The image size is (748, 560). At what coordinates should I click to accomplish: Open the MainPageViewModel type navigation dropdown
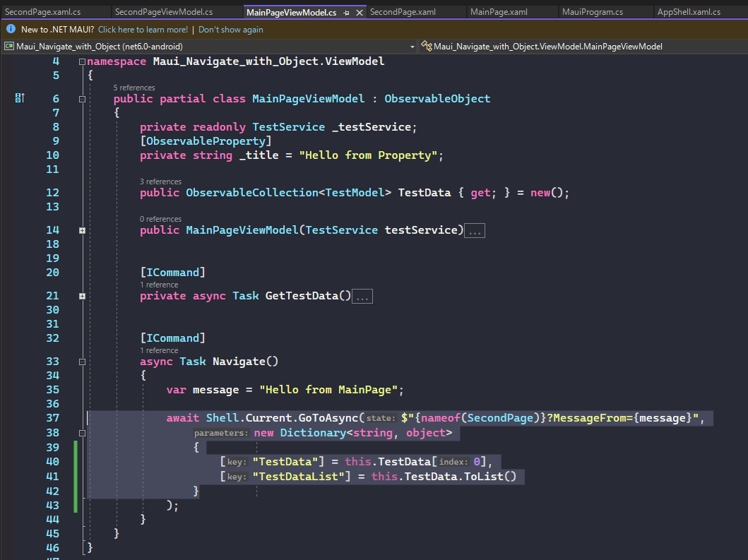[x=583, y=47]
